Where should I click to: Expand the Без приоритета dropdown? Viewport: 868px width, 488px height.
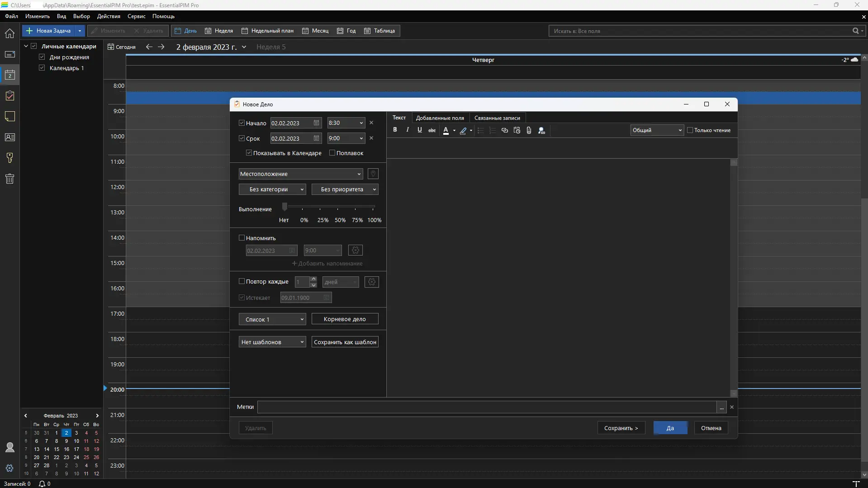[345, 190]
